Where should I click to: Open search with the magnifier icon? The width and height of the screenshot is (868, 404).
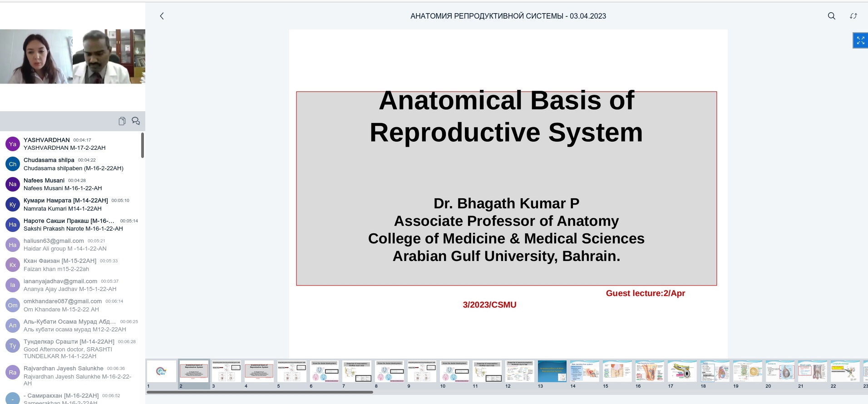(832, 16)
